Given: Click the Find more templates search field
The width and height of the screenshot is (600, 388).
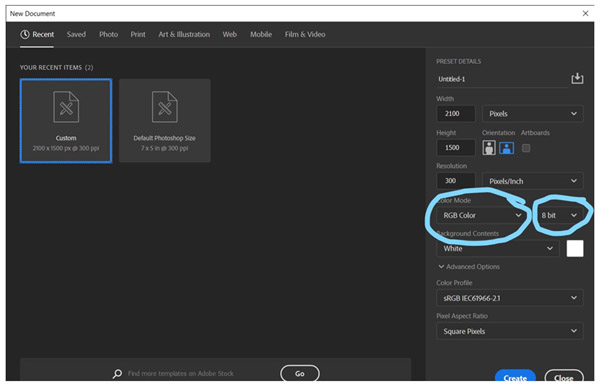Looking at the screenshot, I should [x=181, y=373].
